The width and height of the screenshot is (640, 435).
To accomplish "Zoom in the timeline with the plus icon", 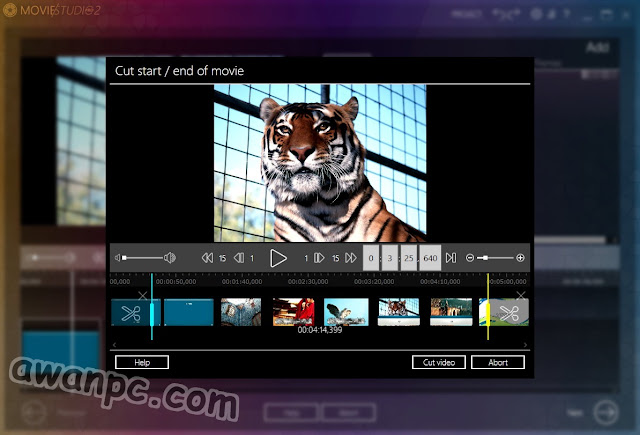I will coord(520,258).
